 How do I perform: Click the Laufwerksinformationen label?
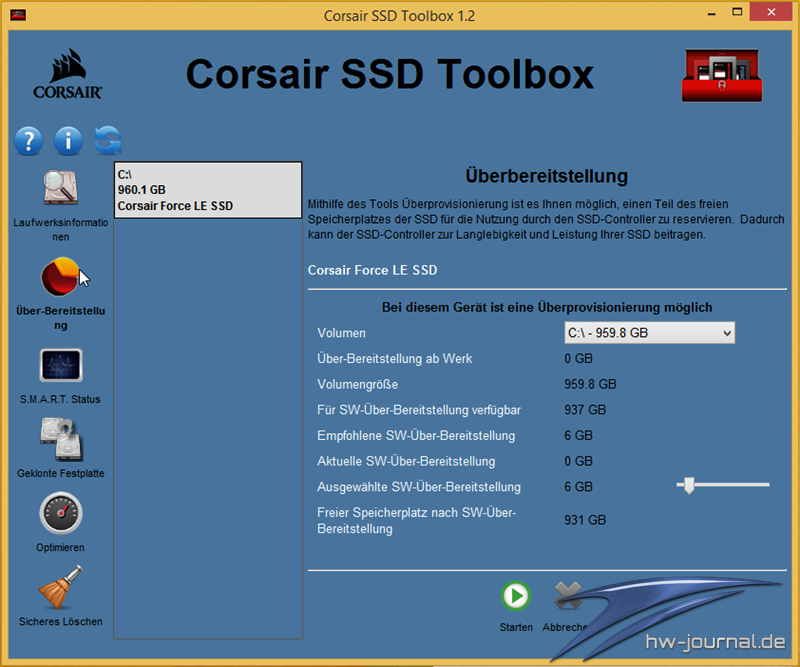click(60, 230)
